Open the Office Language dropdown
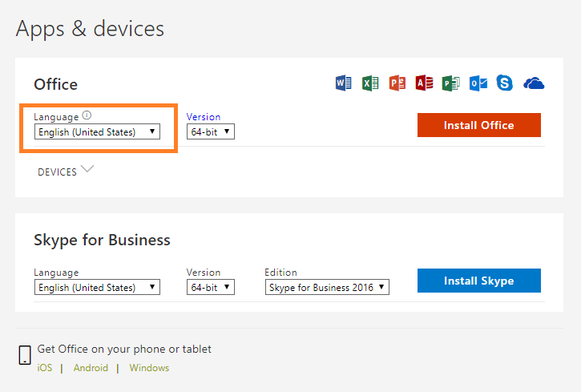Image resolution: width=581 pixels, height=392 pixels. click(97, 131)
